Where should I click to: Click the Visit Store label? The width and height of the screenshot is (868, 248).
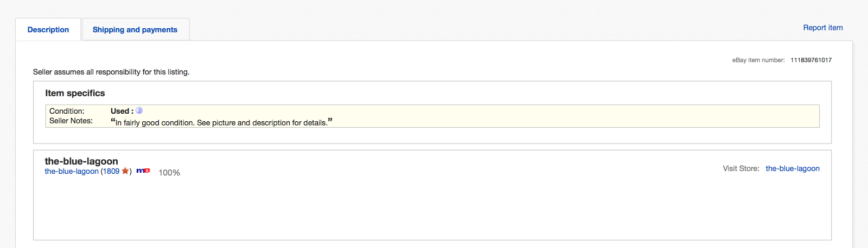[741, 168]
